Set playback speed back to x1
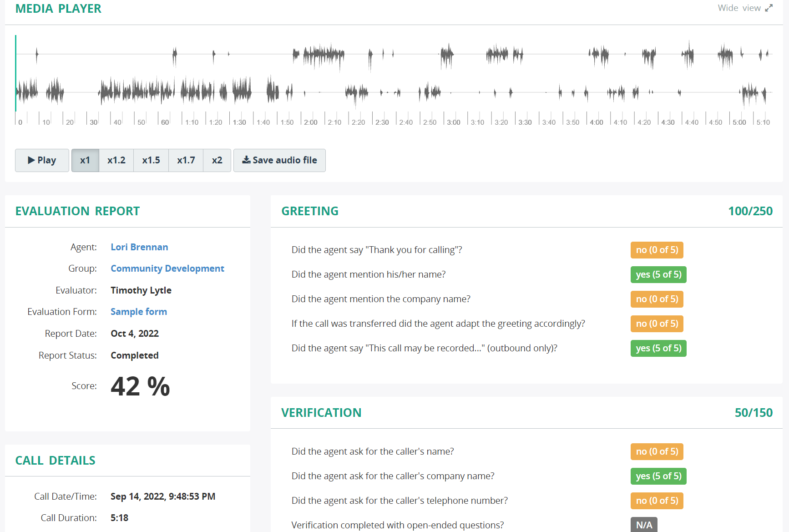The width and height of the screenshot is (789, 532). click(85, 160)
